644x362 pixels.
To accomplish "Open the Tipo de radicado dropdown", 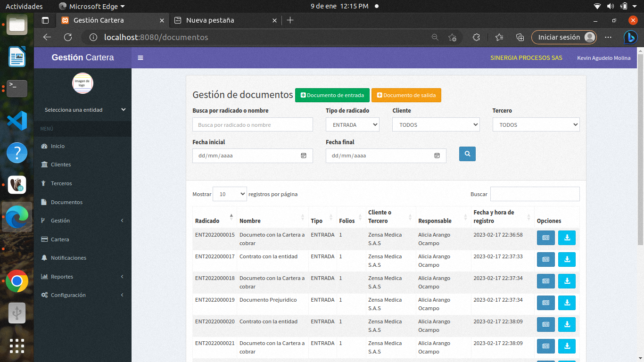I will 352,125.
